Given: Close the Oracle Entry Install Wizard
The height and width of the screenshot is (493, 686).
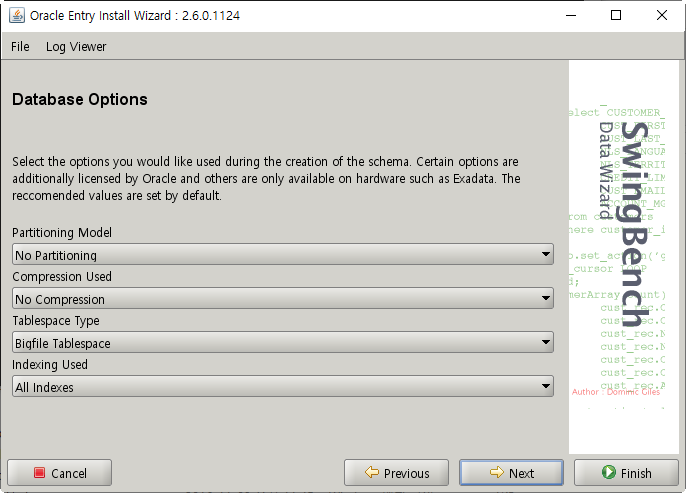Looking at the screenshot, I should coord(662,15).
